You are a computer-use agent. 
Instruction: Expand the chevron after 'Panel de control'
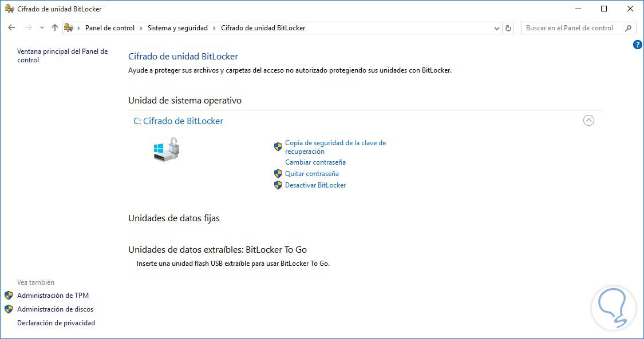[141, 28]
